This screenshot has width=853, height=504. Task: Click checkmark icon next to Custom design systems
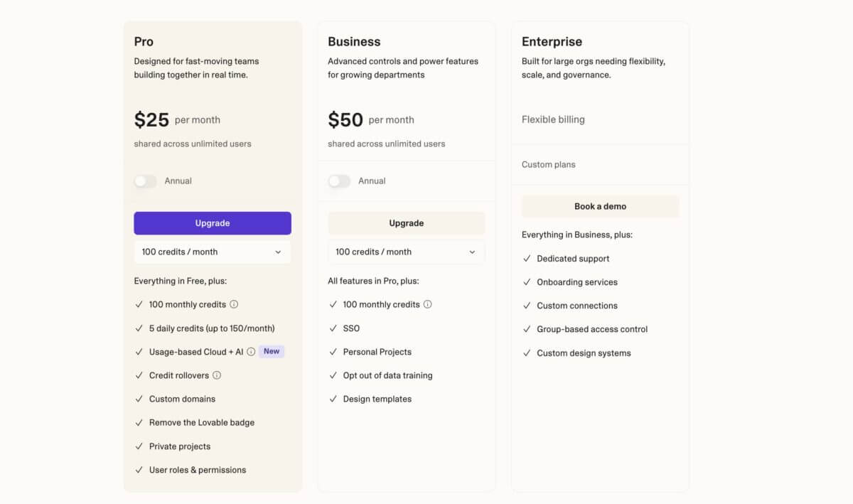pos(527,353)
